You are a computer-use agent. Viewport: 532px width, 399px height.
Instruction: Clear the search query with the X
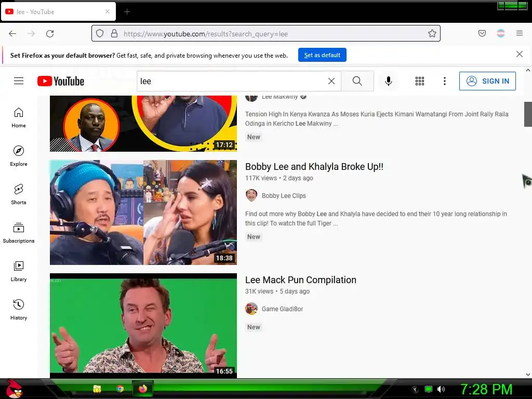[331, 81]
